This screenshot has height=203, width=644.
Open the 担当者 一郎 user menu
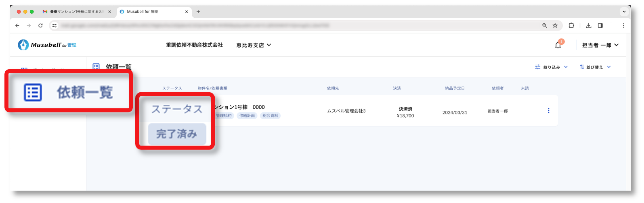tap(600, 45)
